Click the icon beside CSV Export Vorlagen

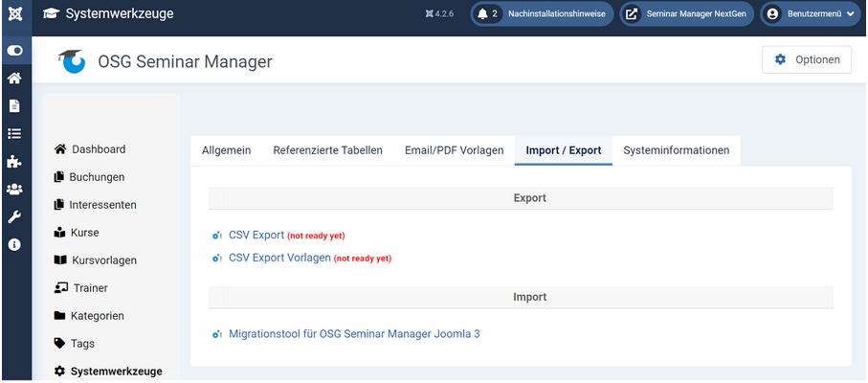pyautogui.click(x=217, y=259)
